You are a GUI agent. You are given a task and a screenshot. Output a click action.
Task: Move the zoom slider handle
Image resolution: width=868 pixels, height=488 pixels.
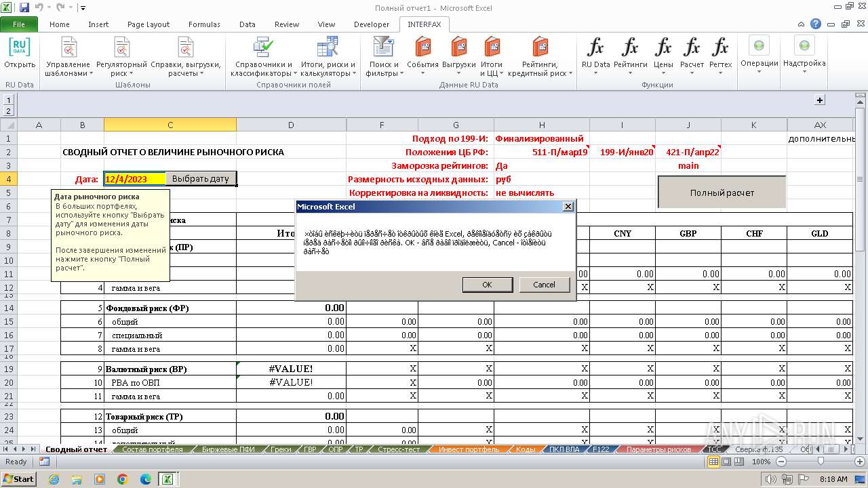[821, 462]
